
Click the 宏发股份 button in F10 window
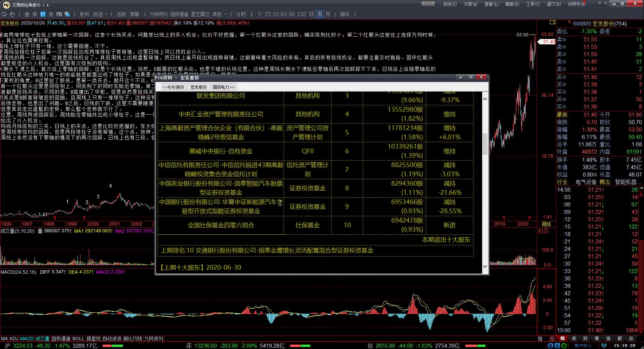198,87
